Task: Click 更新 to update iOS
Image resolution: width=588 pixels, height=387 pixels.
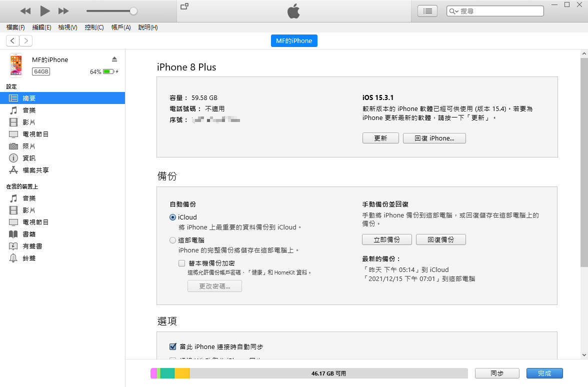Action: point(380,137)
